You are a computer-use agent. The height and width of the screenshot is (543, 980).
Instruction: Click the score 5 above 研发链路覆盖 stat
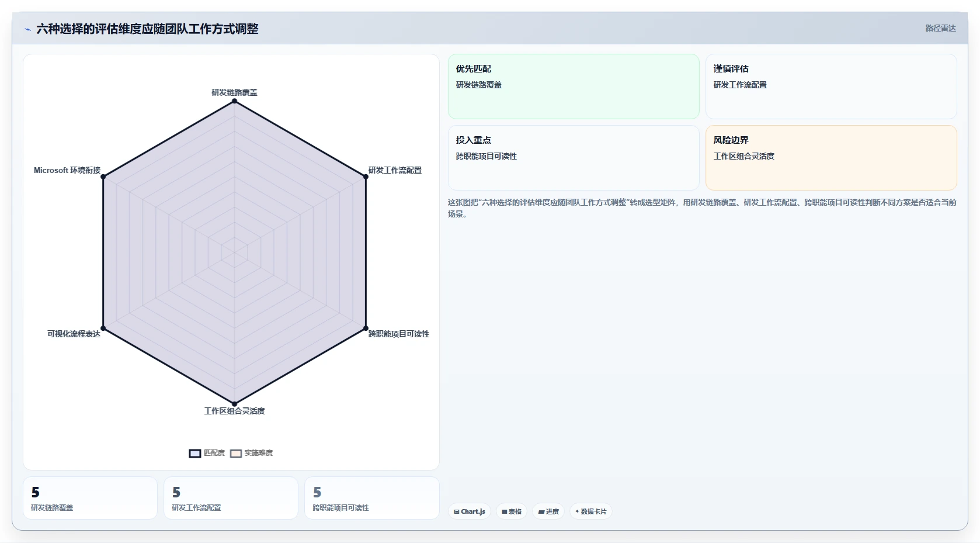[x=36, y=492]
